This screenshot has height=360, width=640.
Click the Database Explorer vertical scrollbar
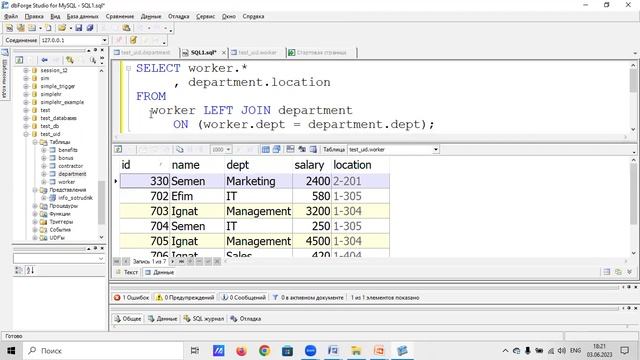[101, 153]
